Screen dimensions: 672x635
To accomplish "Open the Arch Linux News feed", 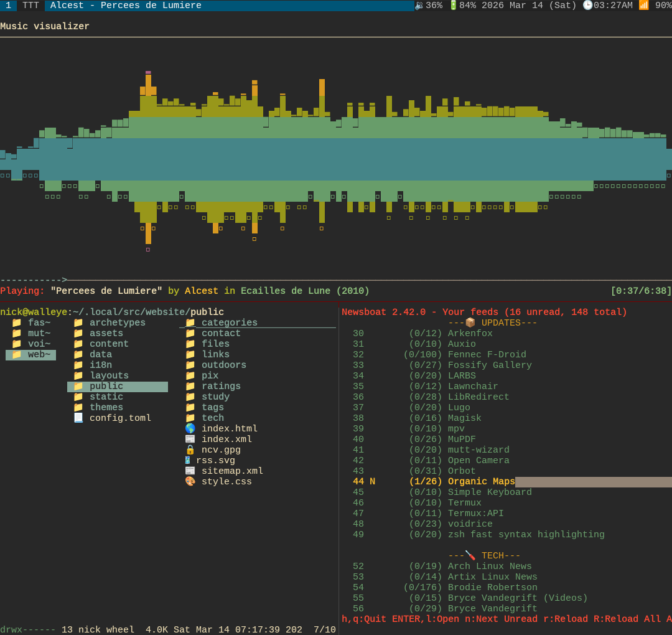I will tap(489, 567).
